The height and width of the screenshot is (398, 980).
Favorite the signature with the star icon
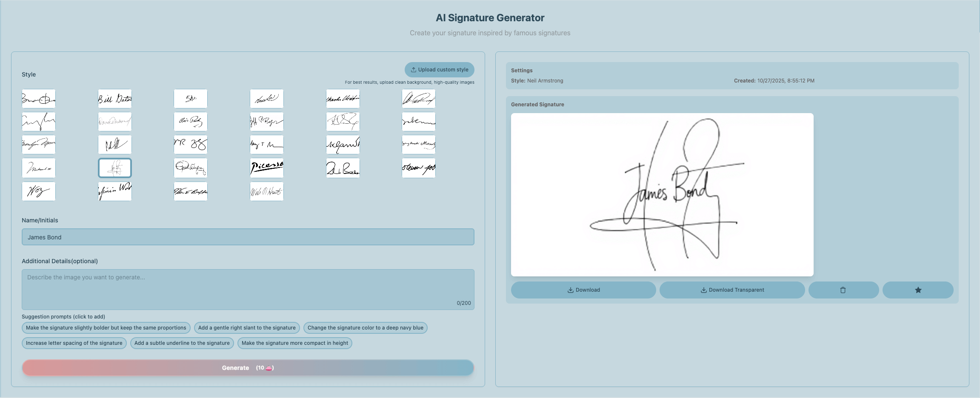click(918, 290)
